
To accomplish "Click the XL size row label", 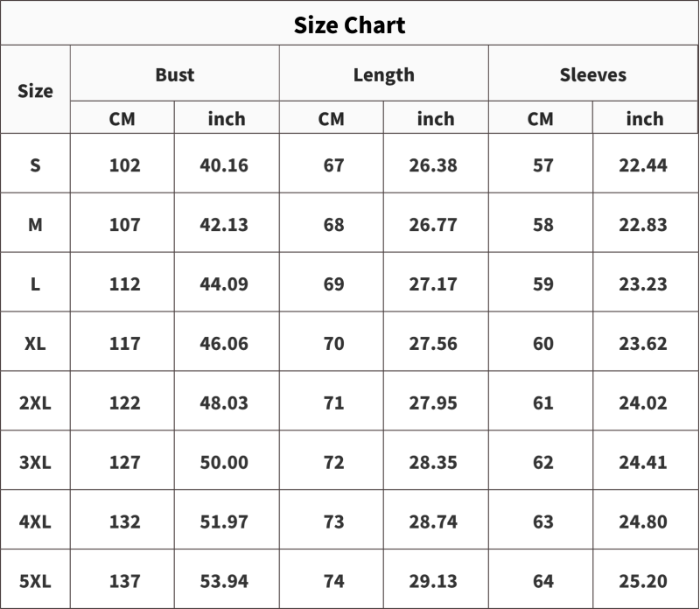I will (x=35, y=343).
